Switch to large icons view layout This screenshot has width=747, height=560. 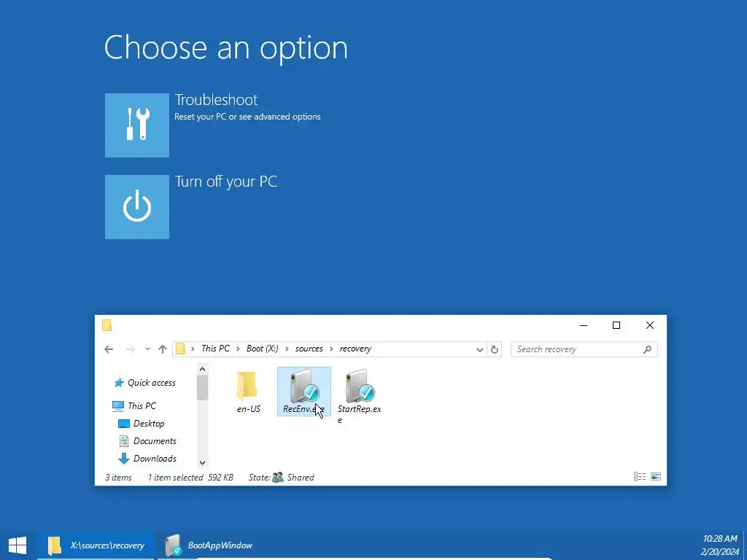(656, 477)
